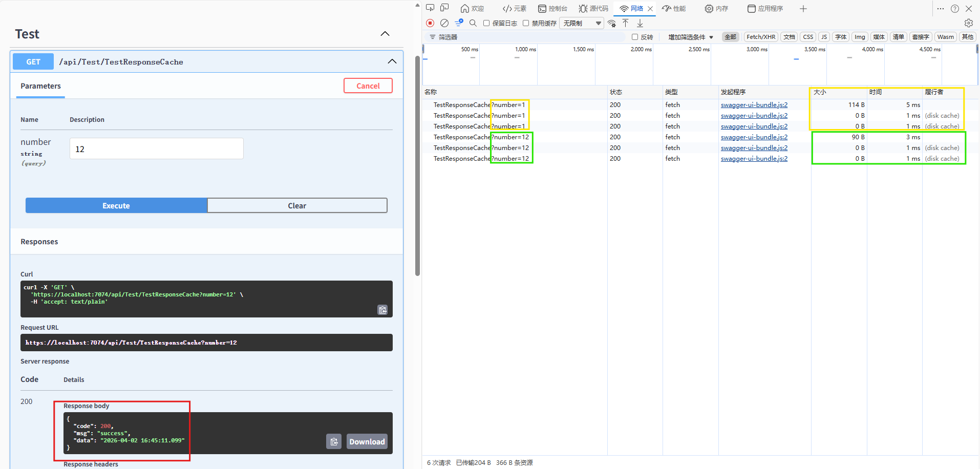This screenshot has height=469, width=980.
Task: Expand the 增加筛选条件 dropdown
Action: tap(690, 37)
